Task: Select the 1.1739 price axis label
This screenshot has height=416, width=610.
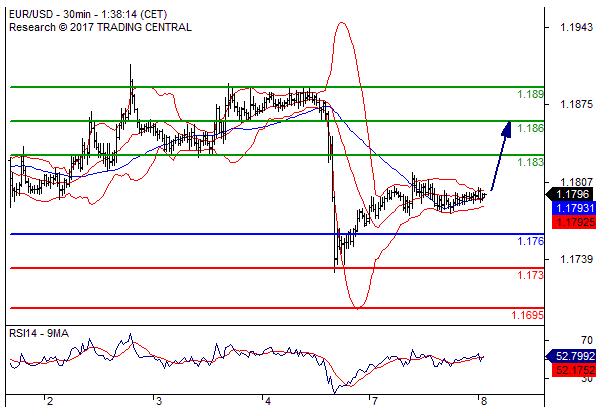Action: (x=577, y=259)
